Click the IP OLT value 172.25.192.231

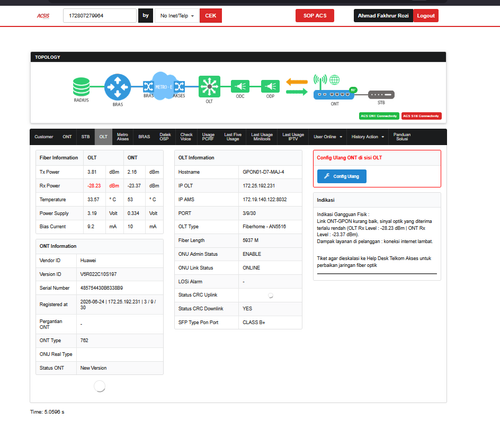tap(259, 186)
